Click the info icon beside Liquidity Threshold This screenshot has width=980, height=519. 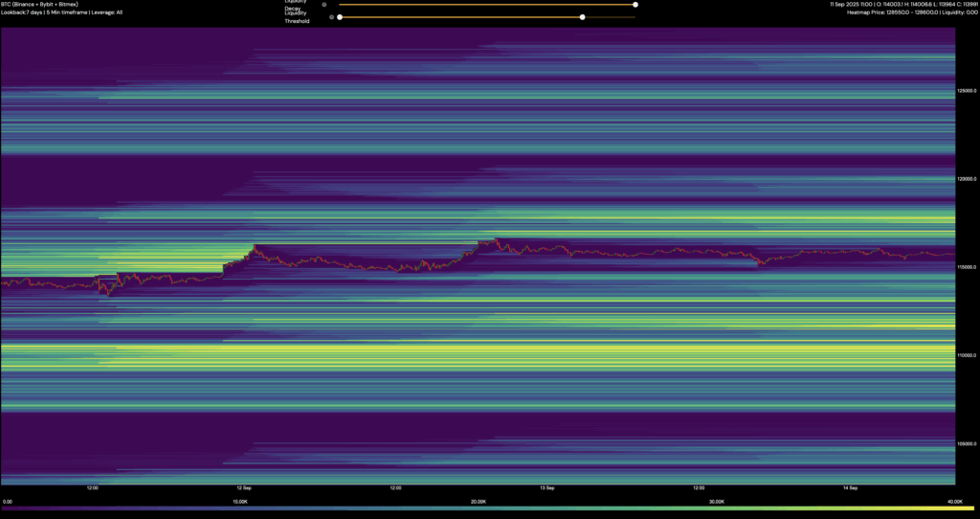332,17
